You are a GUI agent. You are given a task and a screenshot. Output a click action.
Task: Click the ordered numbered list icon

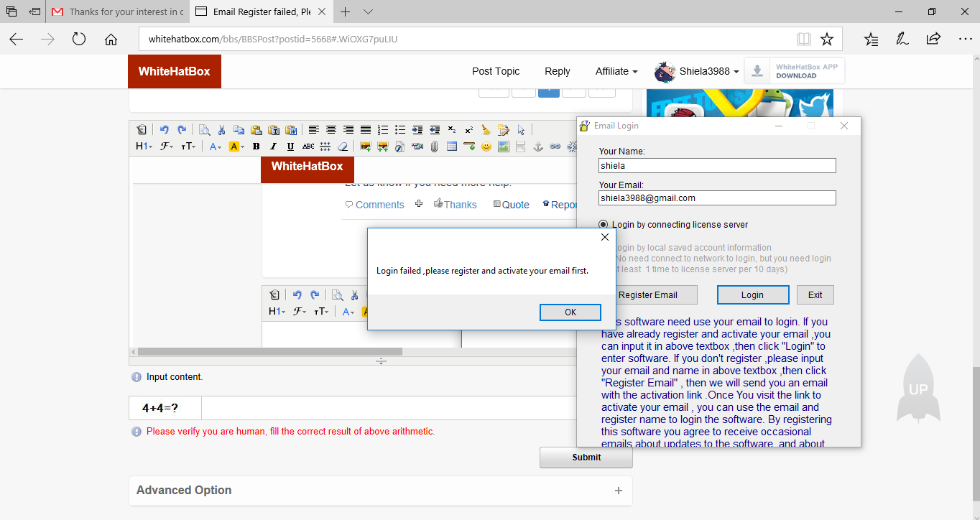pos(383,130)
